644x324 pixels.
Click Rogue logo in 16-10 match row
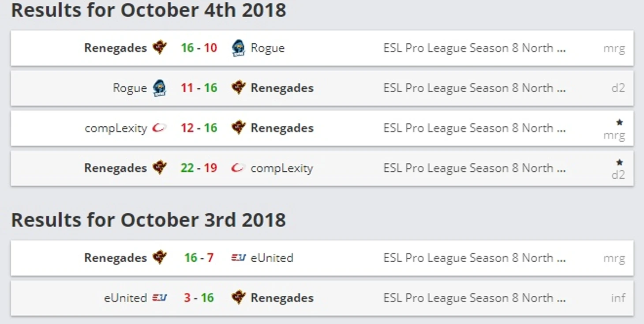coord(238,48)
